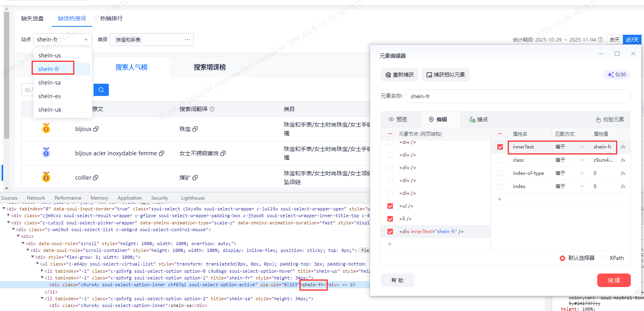Click the fx icon on innerText row
644x311 pixels.
623,147
